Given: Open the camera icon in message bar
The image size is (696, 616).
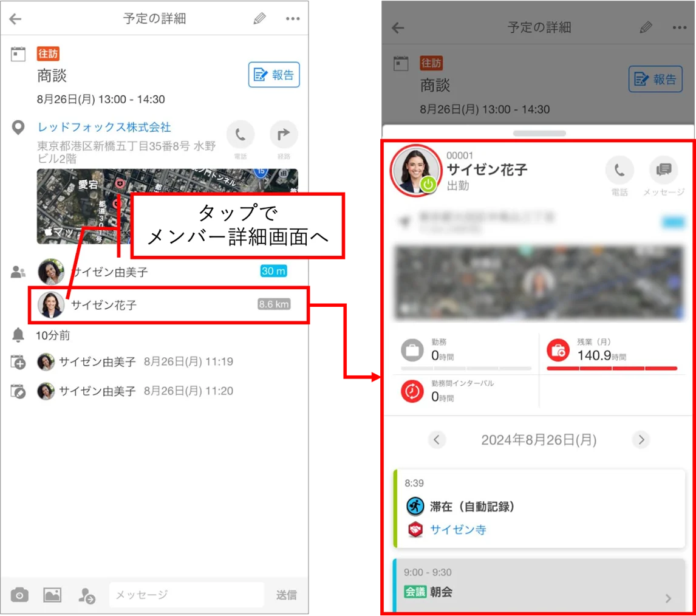Looking at the screenshot, I should [19, 595].
